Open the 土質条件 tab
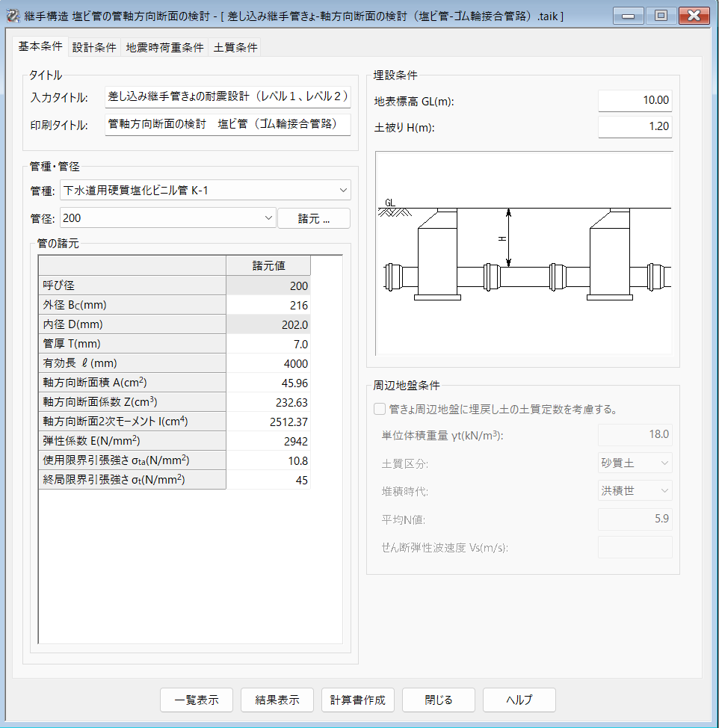 [x=235, y=47]
